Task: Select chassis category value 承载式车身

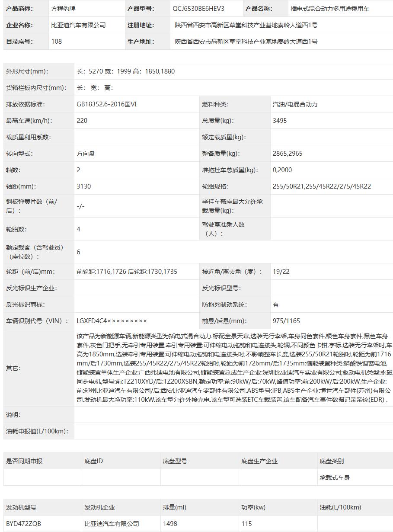Action: pyautogui.click(x=335, y=478)
